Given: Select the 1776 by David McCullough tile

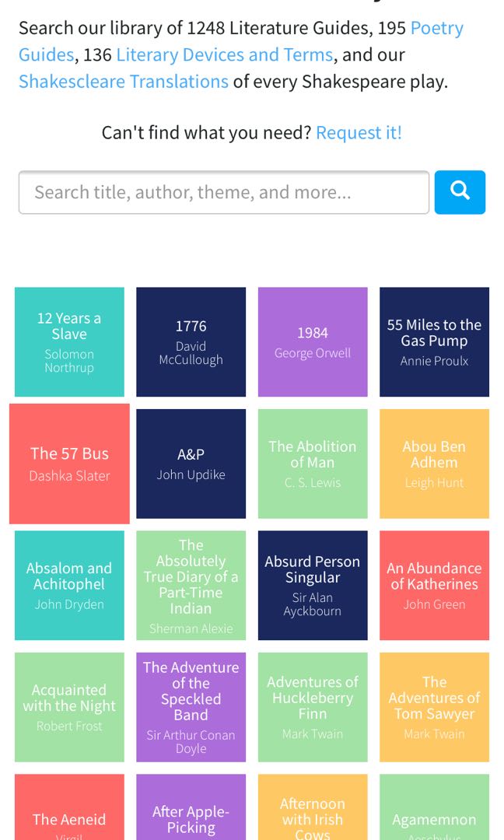Looking at the screenshot, I should coord(191,342).
